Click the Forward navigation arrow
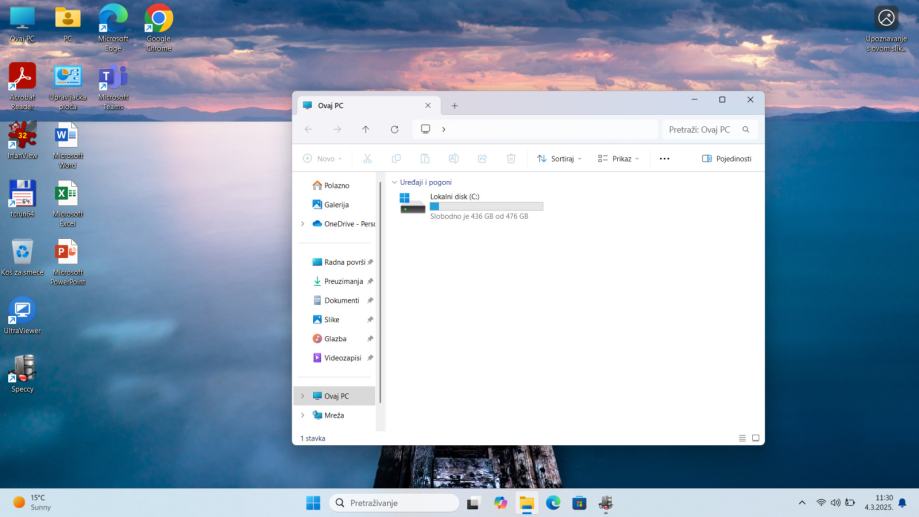This screenshot has width=919, height=517. click(337, 130)
